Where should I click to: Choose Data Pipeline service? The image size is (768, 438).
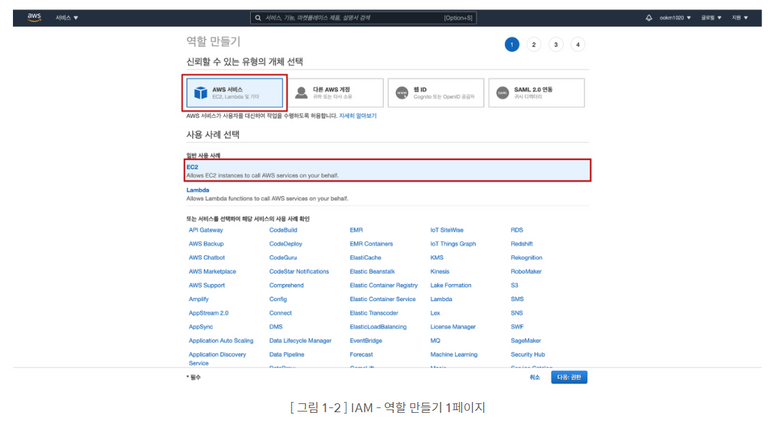pyautogui.click(x=287, y=354)
